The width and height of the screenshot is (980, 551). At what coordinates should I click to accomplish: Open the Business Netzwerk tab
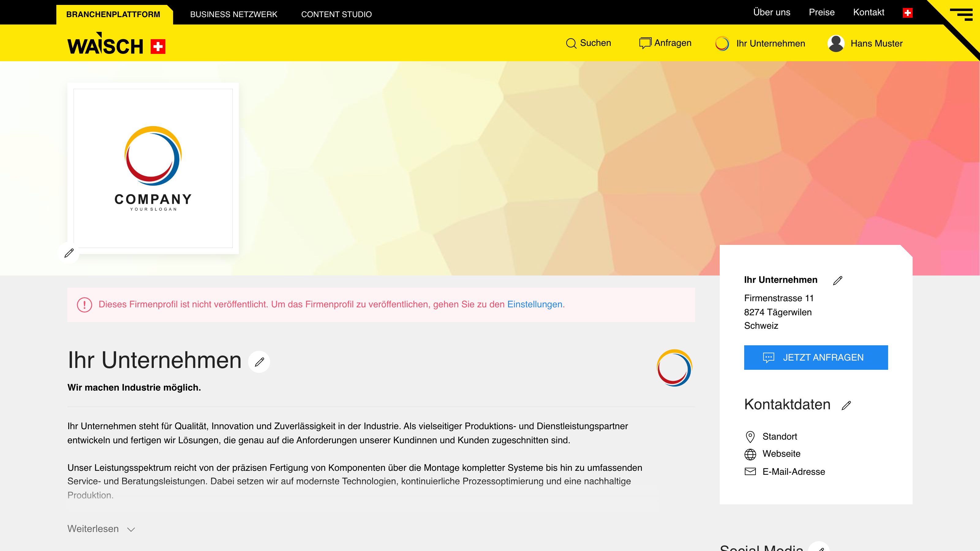[234, 14]
